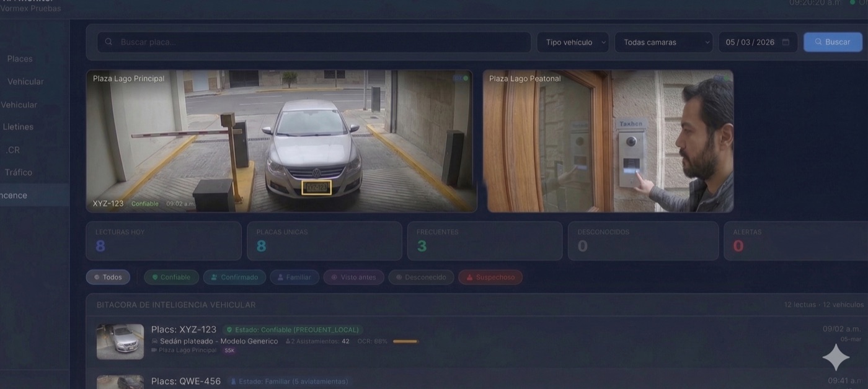Click the alert triangle icon on Suspechoso filter
Viewport: 868px width, 389px height.
click(470, 277)
